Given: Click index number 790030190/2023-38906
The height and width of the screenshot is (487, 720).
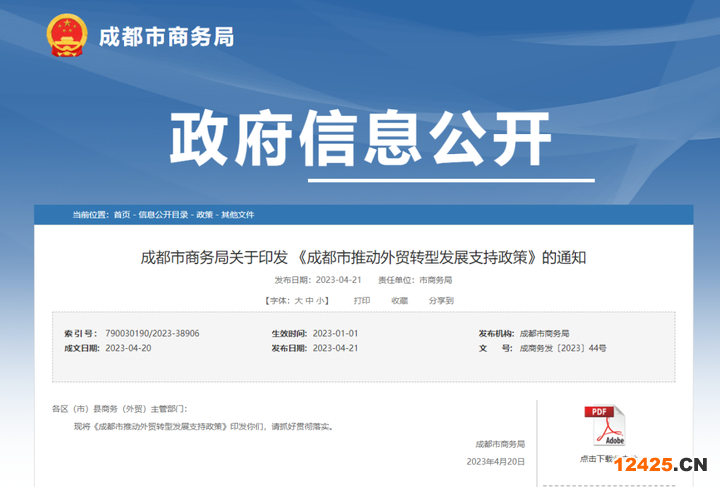Looking at the screenshot, I should (x=152, y=333).
